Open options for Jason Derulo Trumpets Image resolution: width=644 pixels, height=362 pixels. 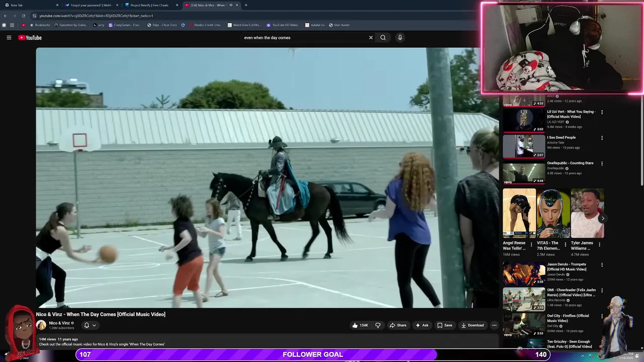(x=602, y=265)
